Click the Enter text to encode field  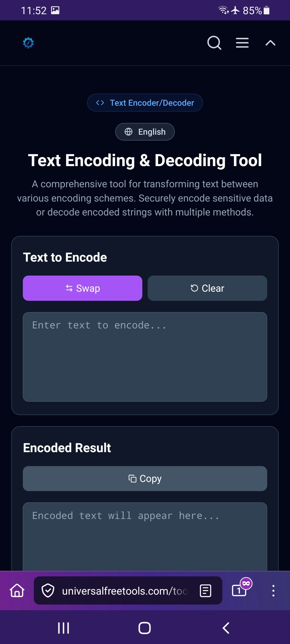tap(145, 357)
